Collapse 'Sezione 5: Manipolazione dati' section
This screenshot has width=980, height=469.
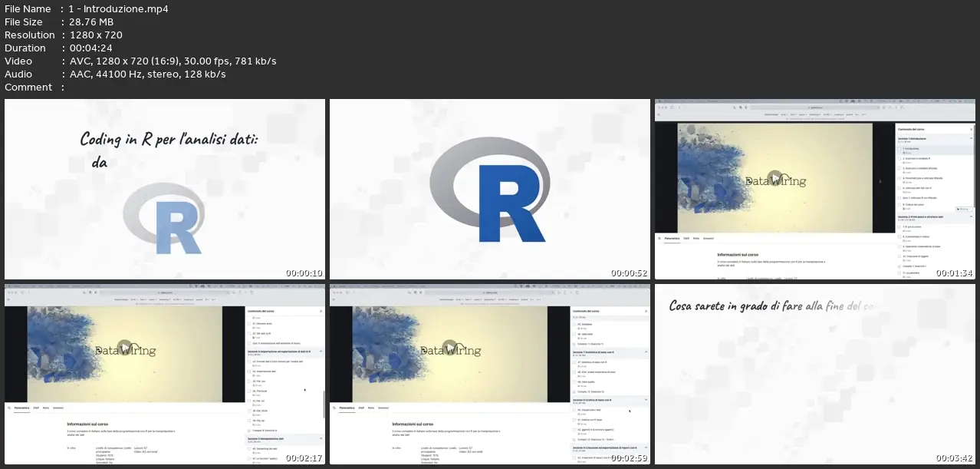(x=321, y=438)
